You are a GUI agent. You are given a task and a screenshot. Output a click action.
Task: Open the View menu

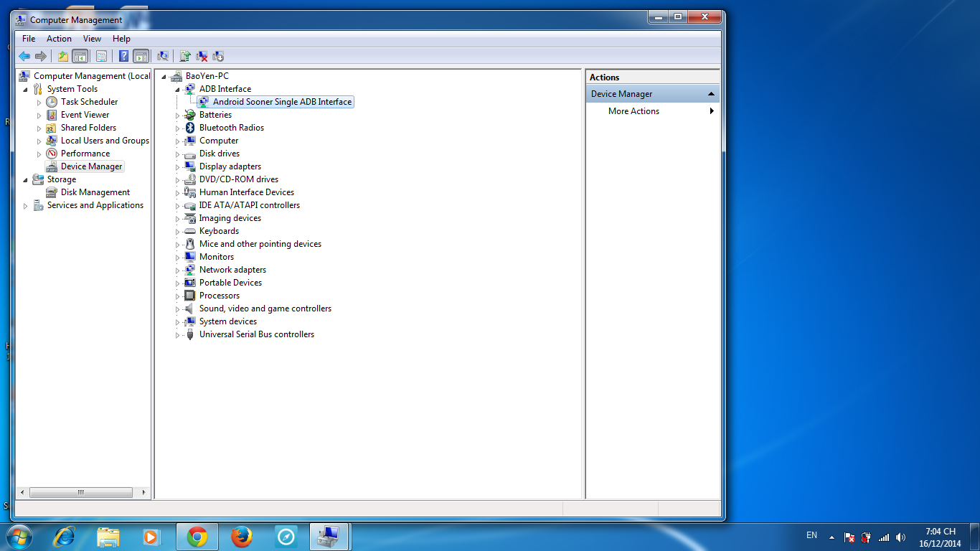point(92,39)
